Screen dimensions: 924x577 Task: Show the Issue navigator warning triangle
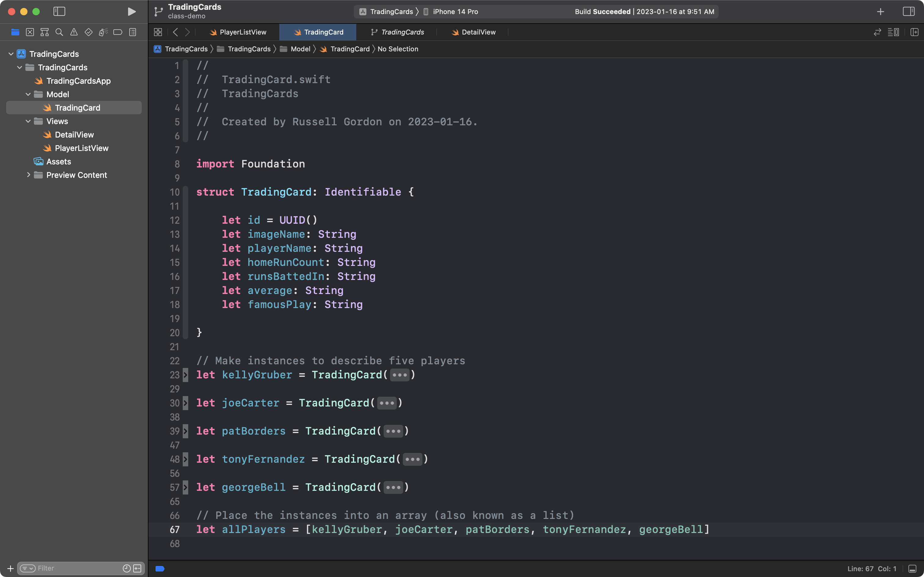(74, 32)
